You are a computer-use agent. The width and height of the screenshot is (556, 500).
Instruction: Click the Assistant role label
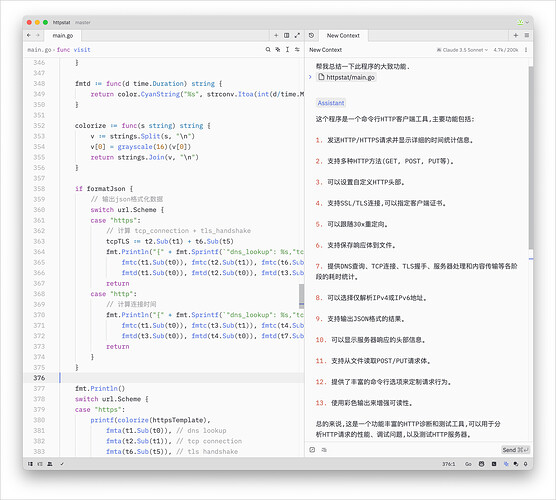tap(330, 103)
